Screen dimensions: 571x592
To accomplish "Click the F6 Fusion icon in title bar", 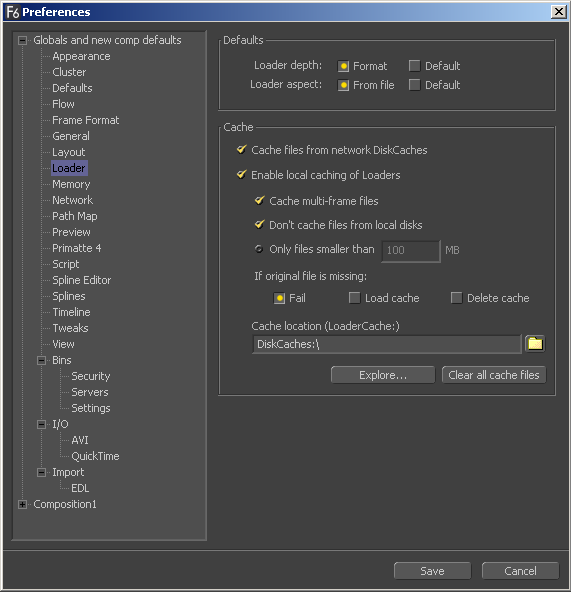I will 12,12.
